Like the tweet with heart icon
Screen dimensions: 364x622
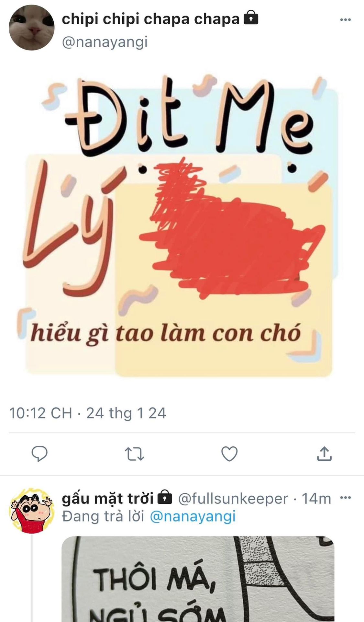[229, 454]
